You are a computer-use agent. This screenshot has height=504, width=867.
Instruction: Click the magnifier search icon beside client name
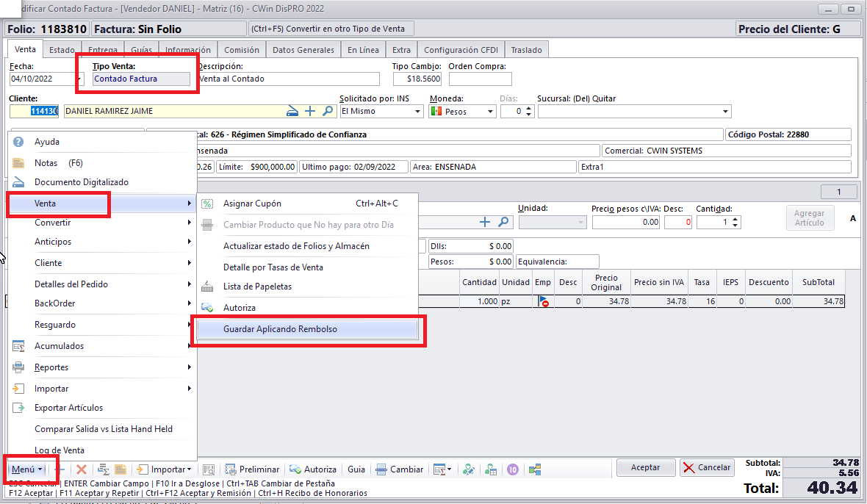coord(328,111)
